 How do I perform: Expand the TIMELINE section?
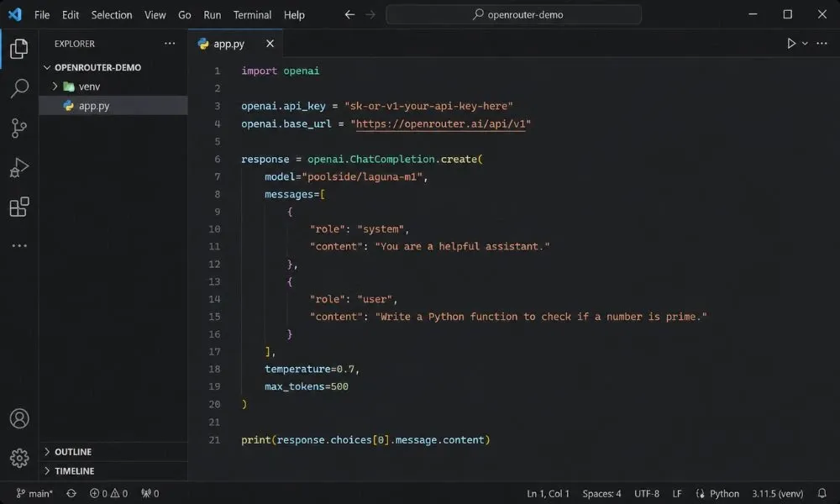[47, 470]
